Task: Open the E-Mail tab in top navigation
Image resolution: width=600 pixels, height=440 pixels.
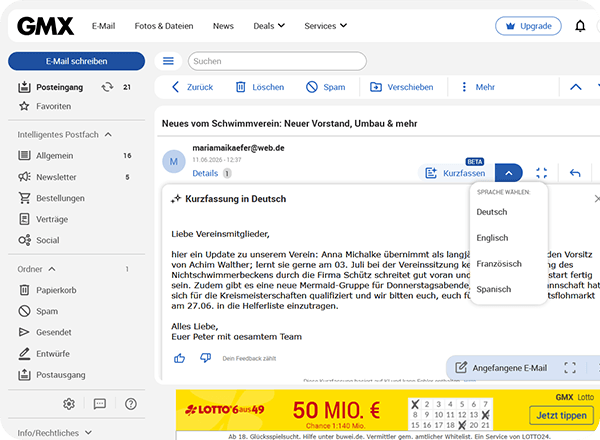Action: 103,26
